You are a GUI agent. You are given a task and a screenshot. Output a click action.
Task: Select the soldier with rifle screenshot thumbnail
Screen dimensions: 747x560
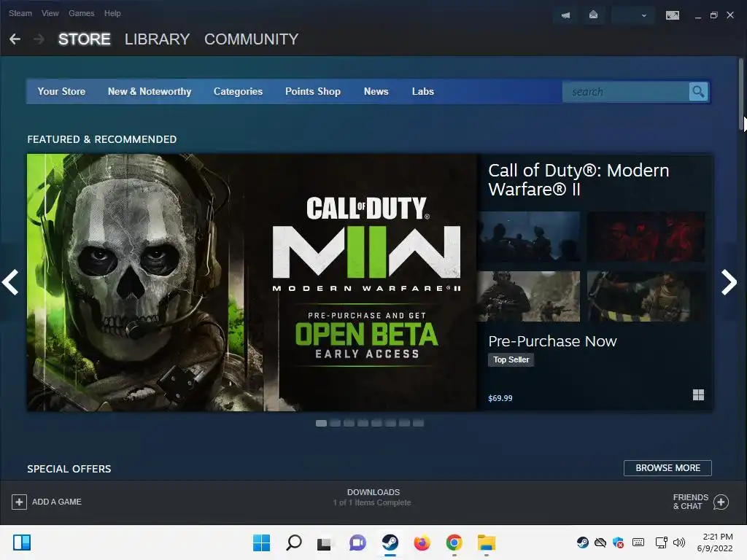point(529,296)
